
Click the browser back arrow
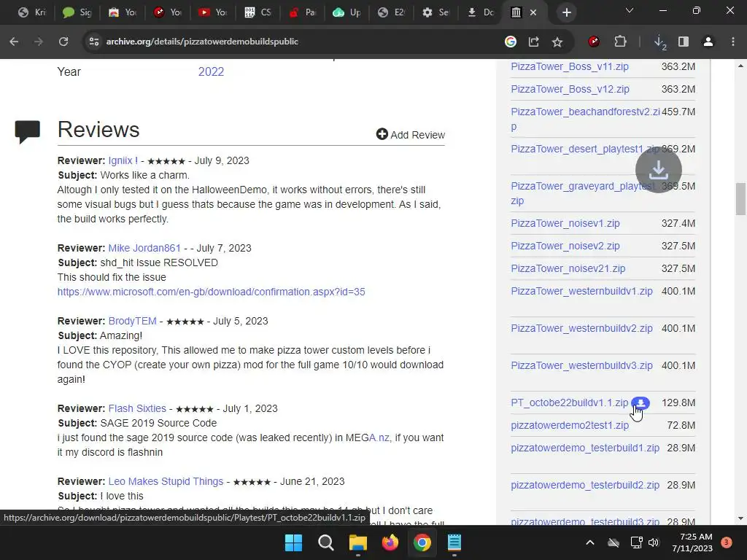pos(14,42)
